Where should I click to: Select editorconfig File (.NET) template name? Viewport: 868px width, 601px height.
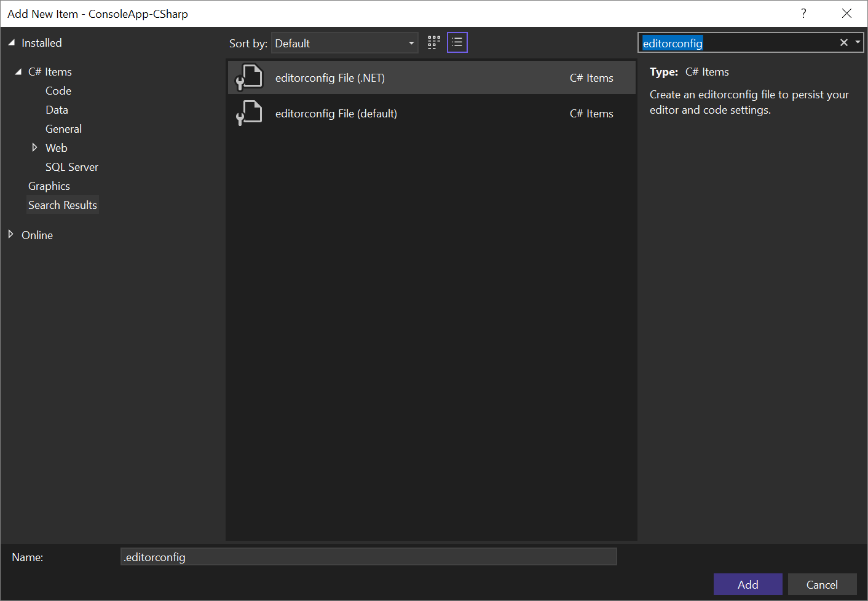pyautogui.click(x=330, y=78)
